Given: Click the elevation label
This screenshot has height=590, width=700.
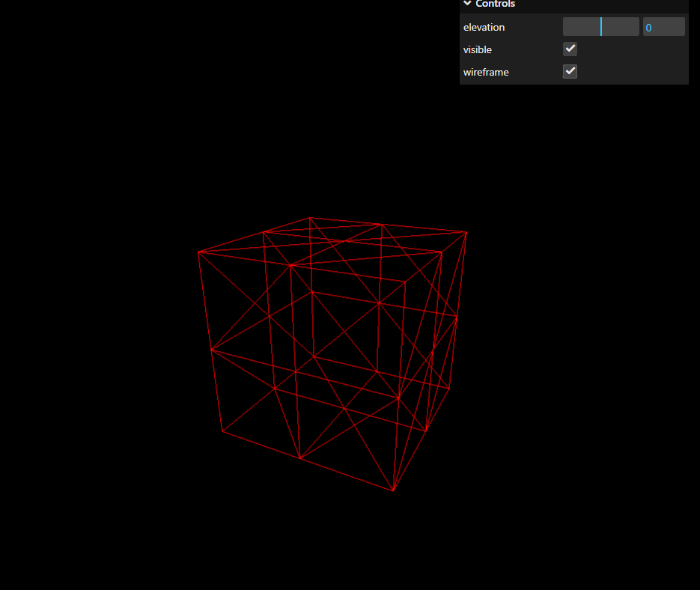Looking at the screenshot, I should coord(484,27).
